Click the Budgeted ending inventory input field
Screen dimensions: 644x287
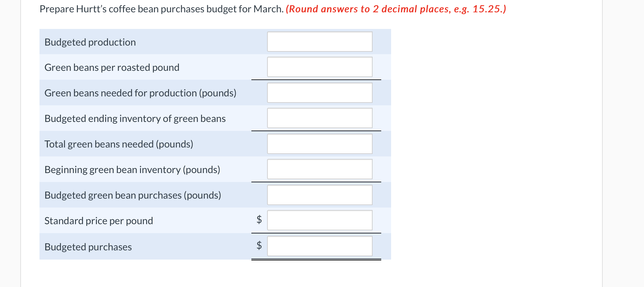(320, 118)
